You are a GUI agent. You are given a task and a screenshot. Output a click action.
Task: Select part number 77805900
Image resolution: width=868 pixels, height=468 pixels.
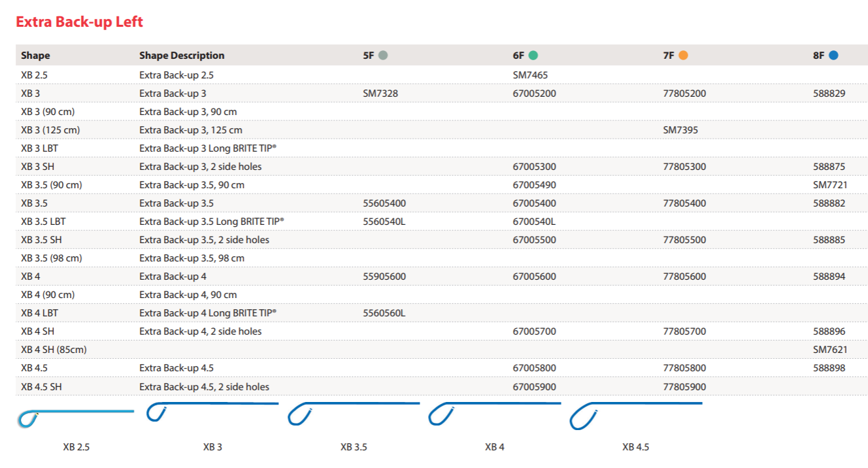[x=684, y=387]
